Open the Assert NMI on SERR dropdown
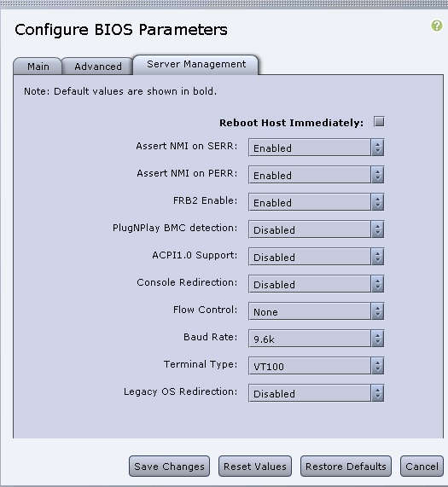The image size is (448, 487). point(317,148)
